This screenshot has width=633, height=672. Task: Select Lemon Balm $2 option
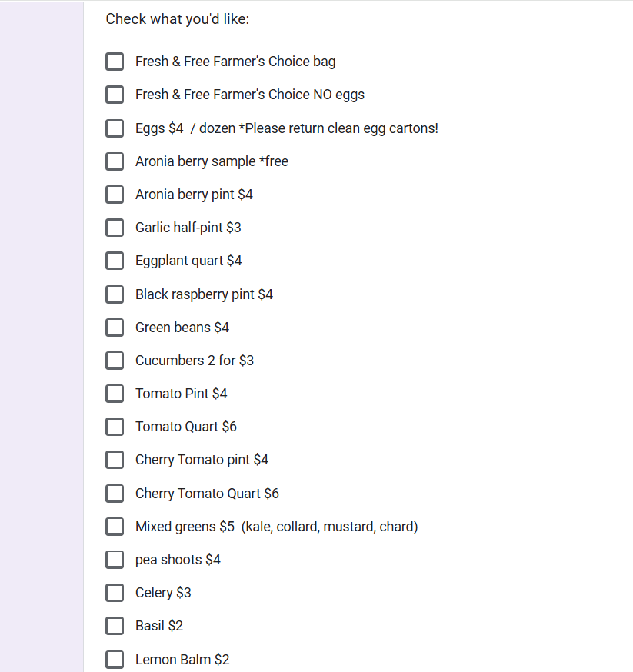tap(115, 659)
